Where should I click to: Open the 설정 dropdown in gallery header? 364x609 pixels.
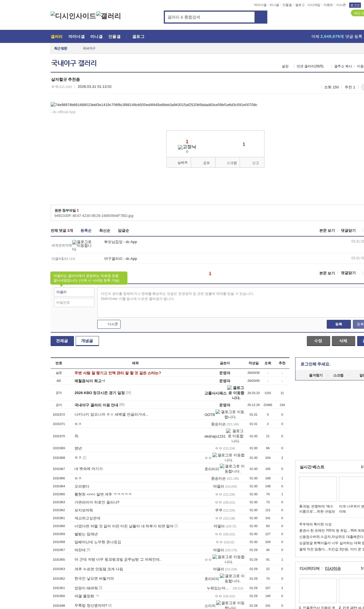pos(285,66)
